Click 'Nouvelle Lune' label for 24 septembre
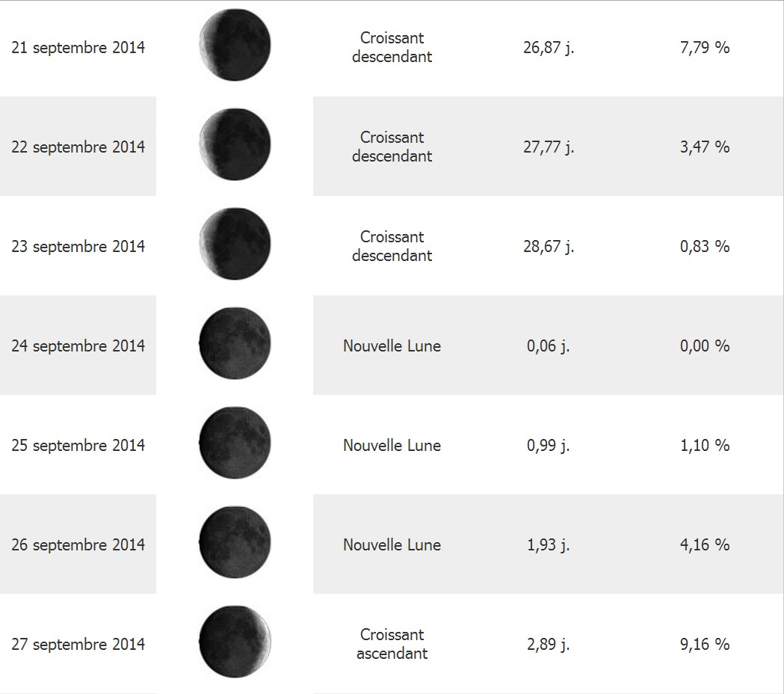 pyautogui.click(x=392, y=346)
